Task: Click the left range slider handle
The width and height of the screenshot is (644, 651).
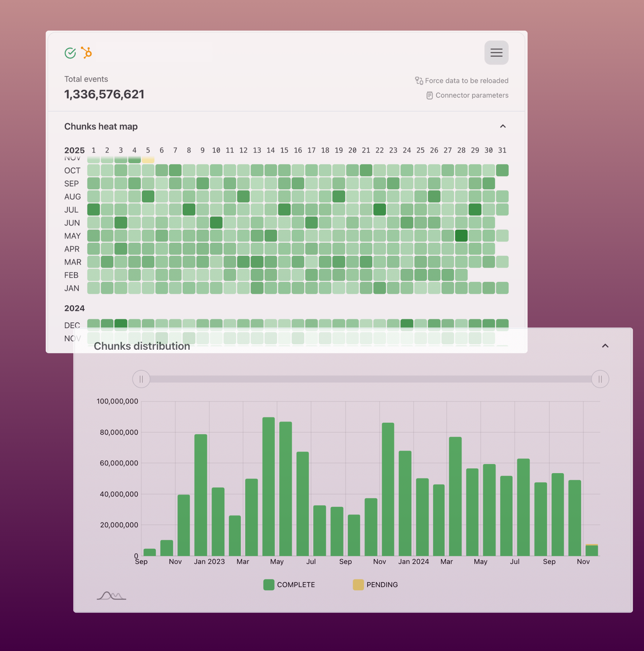Action: [x=141, y=379]
